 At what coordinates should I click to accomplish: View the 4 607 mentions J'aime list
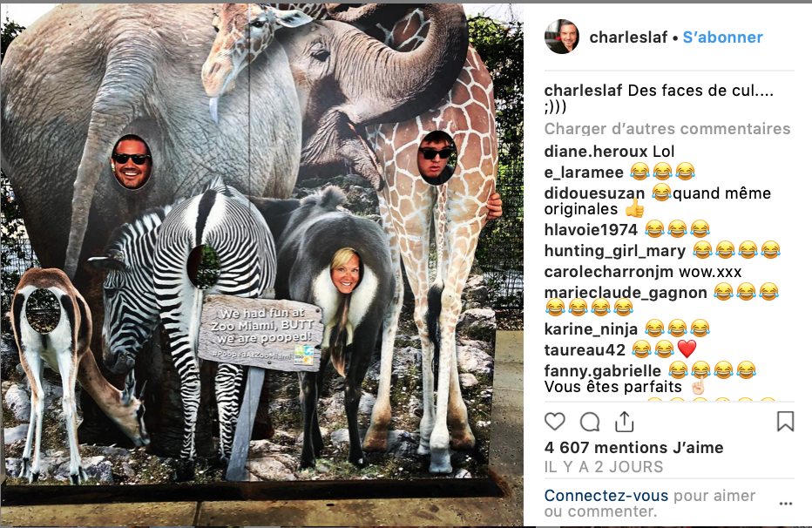tap(634, 447)
